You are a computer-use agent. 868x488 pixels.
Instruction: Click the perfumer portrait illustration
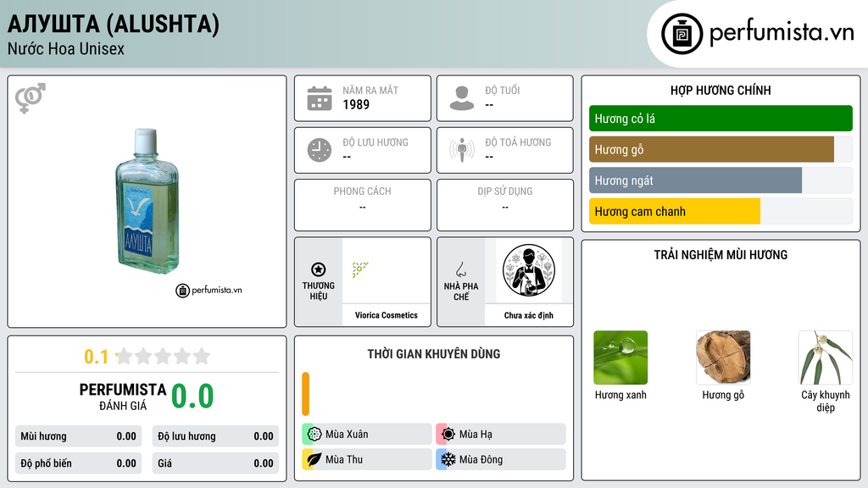529,270
